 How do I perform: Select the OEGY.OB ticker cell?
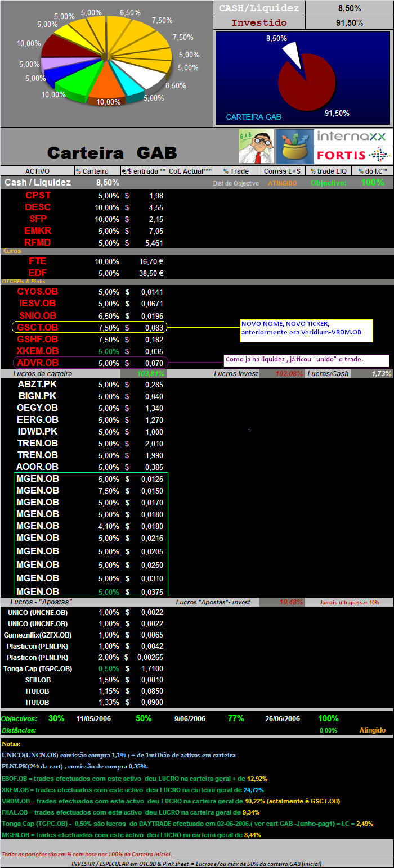click(x=38, y=408)
